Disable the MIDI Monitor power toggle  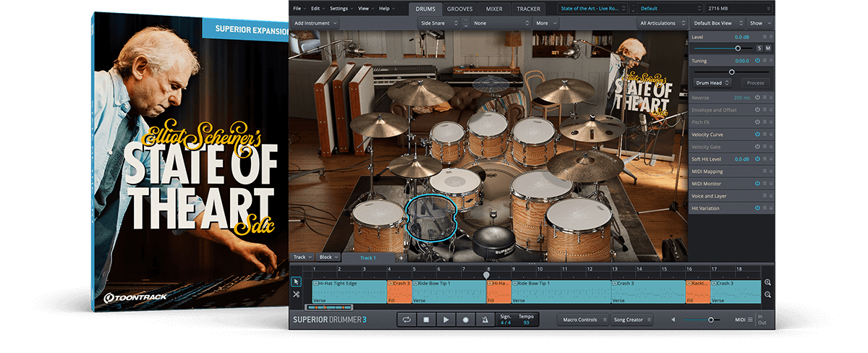click(x=757, y=184)
